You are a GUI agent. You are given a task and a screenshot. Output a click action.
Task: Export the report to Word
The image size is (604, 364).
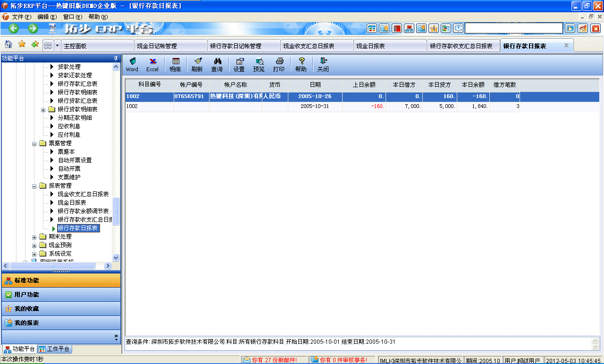tap(132, 64)
